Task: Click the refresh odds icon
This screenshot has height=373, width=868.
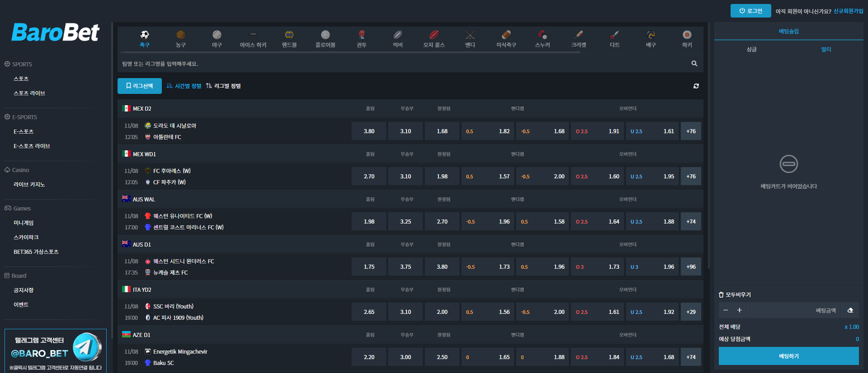Action: (696, 86)
